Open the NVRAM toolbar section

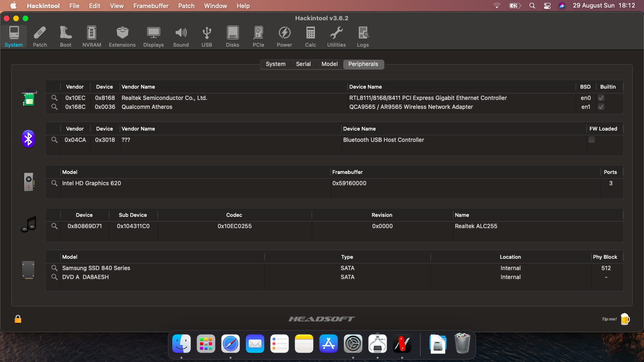91,36
